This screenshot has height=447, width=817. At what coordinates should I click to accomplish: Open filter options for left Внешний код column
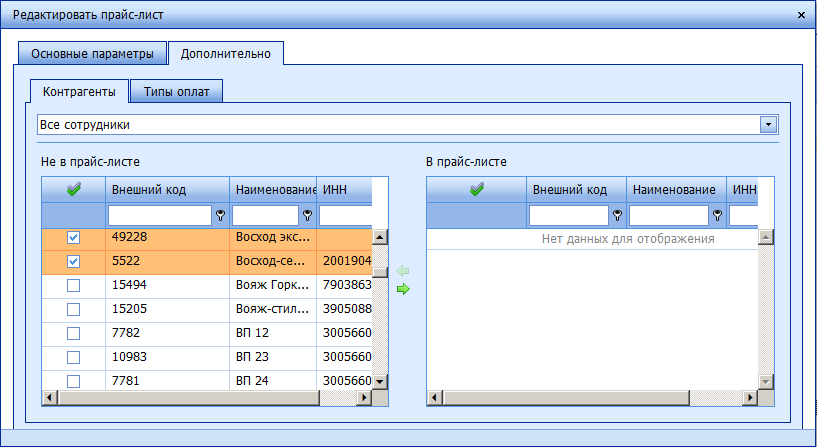(220, 216)
